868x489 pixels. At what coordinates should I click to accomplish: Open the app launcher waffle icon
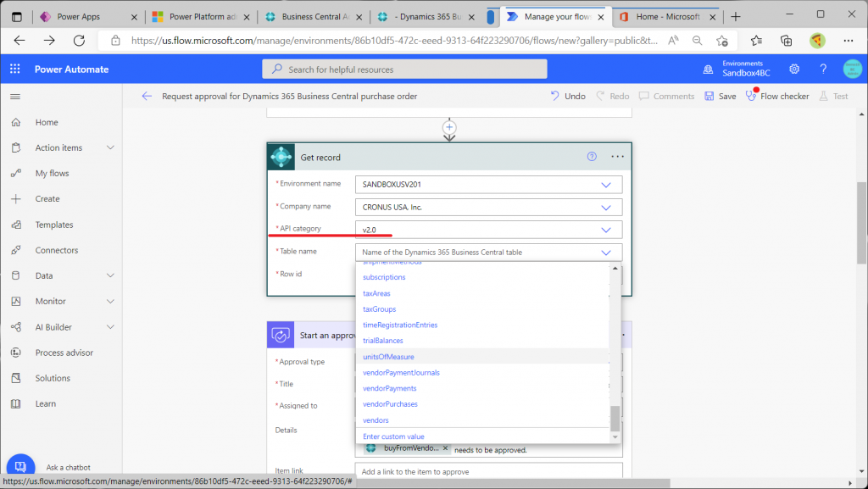15,69
